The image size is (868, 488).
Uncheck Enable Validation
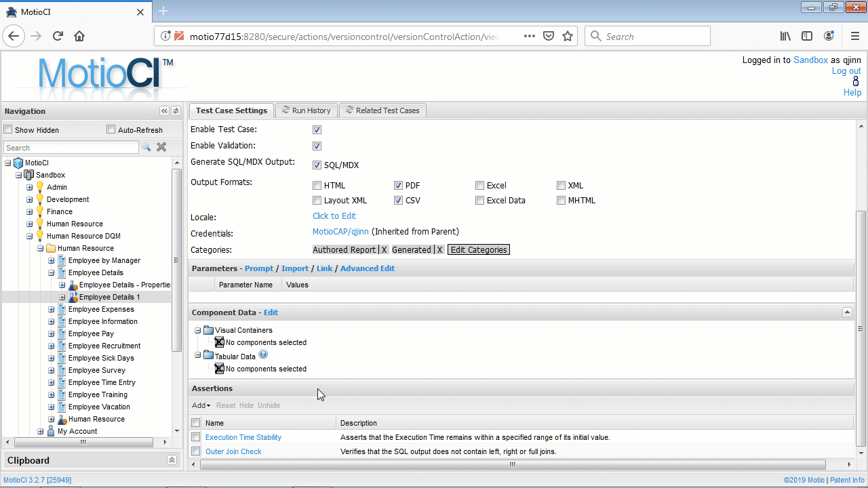[317, 146]
